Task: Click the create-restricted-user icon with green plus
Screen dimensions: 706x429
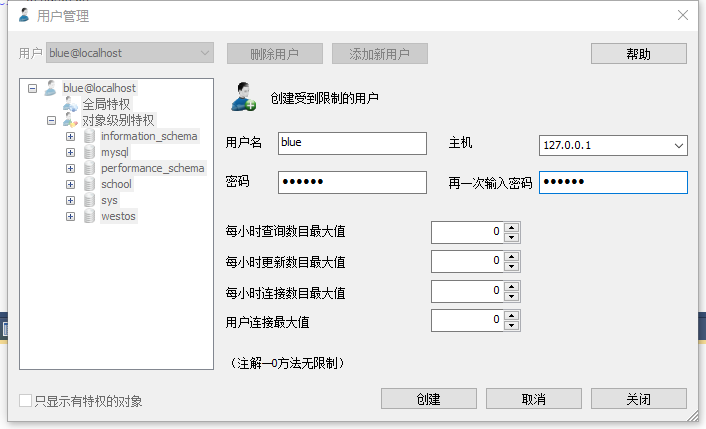Action: pos(244,97)
